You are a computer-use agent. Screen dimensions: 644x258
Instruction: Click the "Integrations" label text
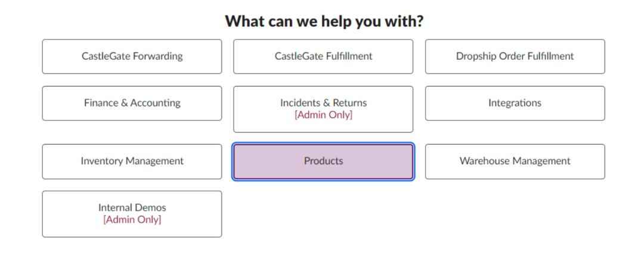click(515, 103)
